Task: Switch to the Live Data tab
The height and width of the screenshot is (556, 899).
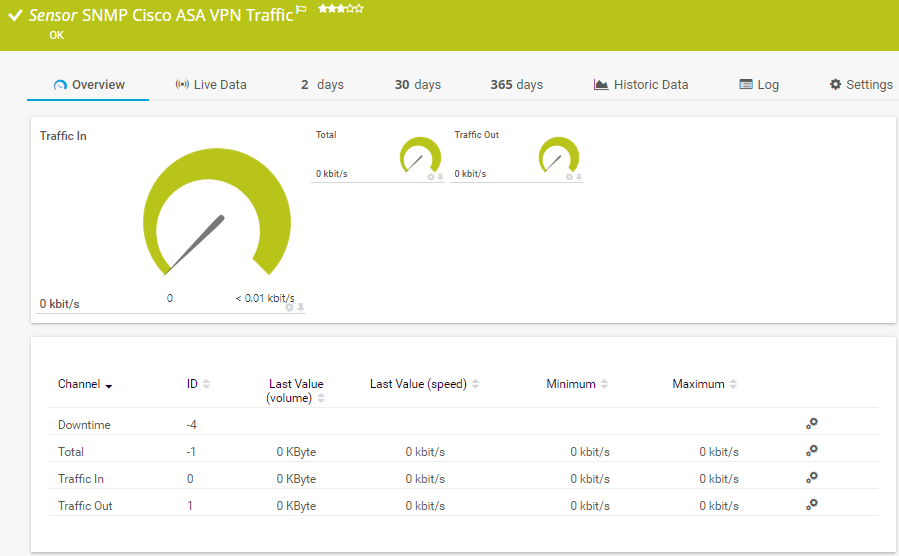Action: [x=211, y=85]
